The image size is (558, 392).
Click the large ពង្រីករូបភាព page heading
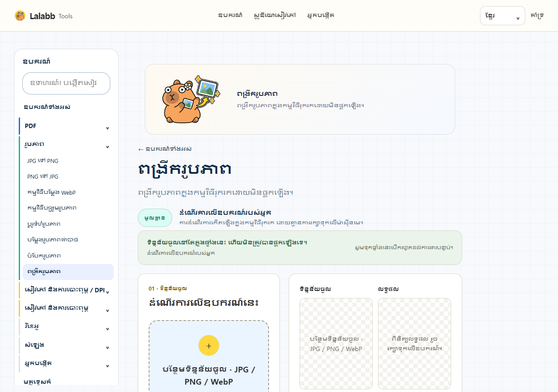coord(184,169)
